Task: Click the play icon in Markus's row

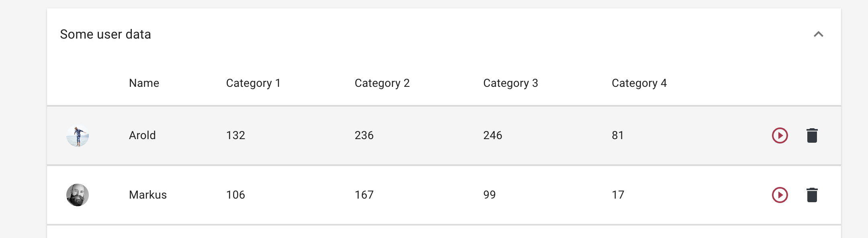Action: (x=780, y=195)
